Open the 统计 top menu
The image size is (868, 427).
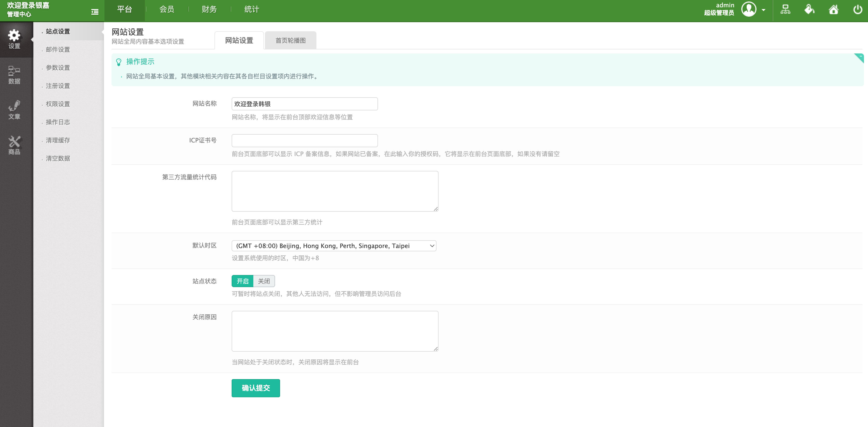(x=251, y=9)
